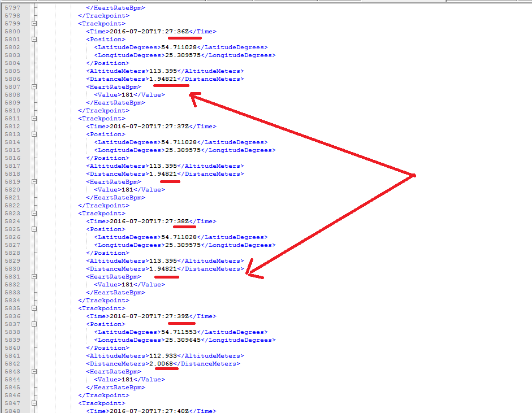This screenshot has height=413, width=532.
Task: Click the opening <Trackpoint> tag on line 5835
Action: click(x=102, y=308)
